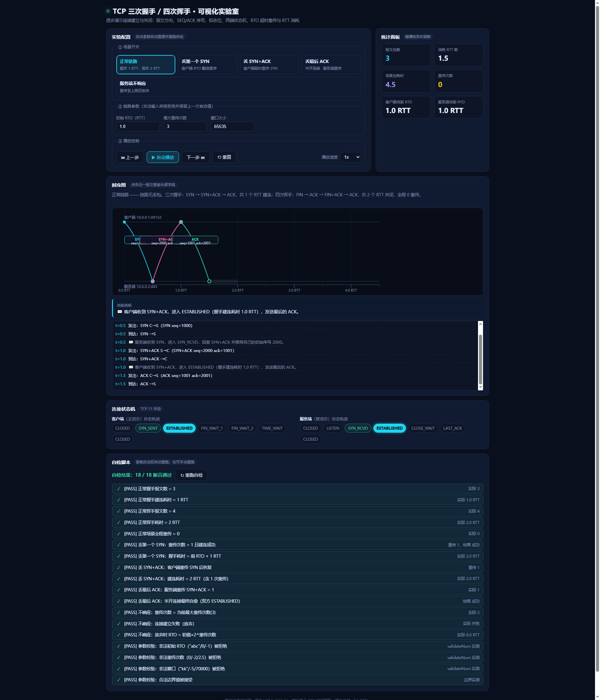Screen dimensions: 600x700
Task: Click the TIME_WAIT state chip
Action: [x=272, y=428]
